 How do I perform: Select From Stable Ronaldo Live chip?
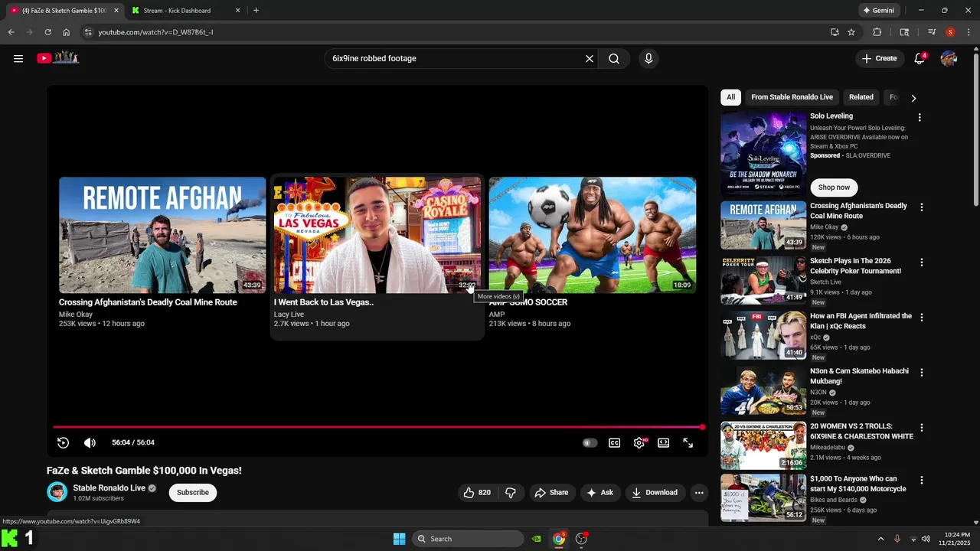[x=792, y=97]
